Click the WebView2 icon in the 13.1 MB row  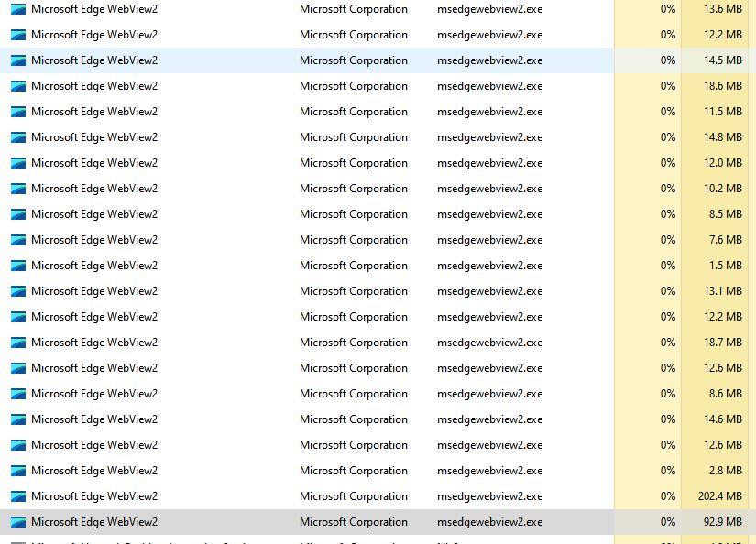18,291
